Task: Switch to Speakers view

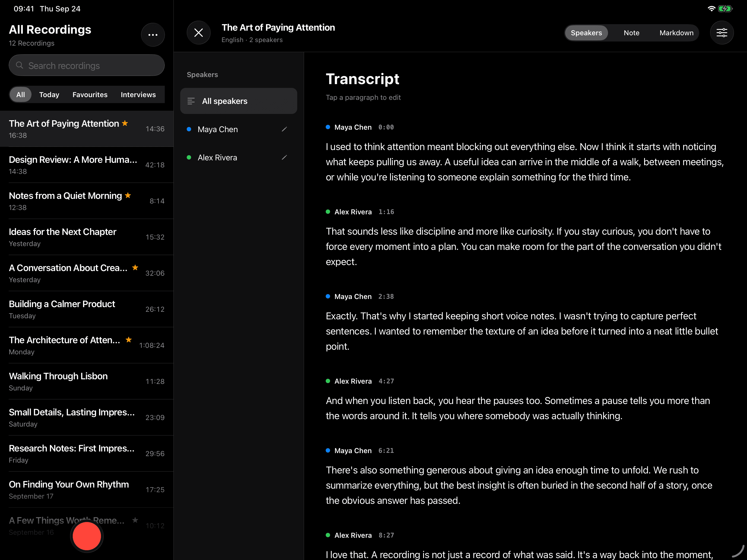Action: pyautogui.click(x=586, y=33)
